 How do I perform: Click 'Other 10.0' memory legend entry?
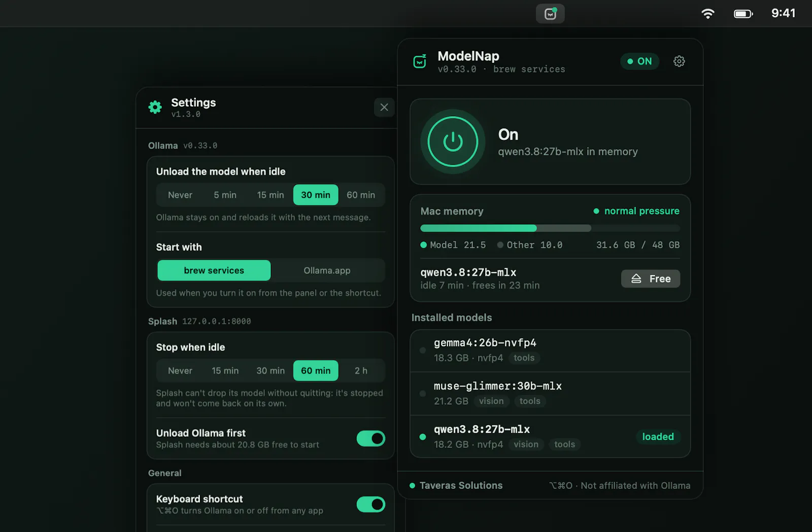pos(530,245)
